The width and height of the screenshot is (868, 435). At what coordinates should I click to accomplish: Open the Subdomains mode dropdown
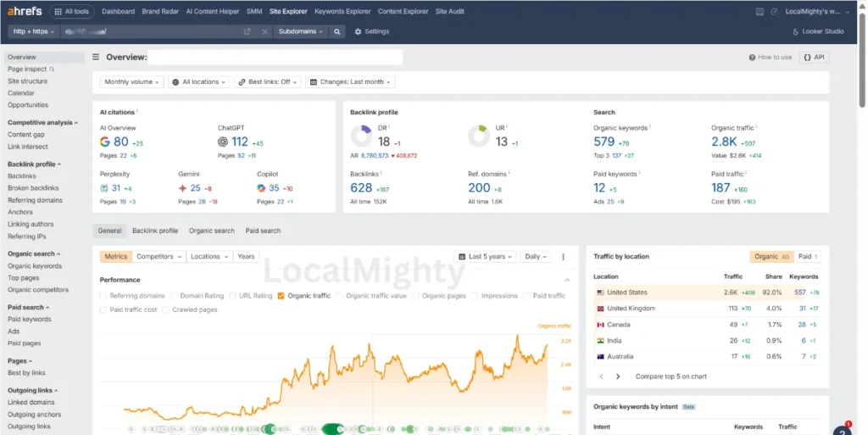[x=301, y=31]
